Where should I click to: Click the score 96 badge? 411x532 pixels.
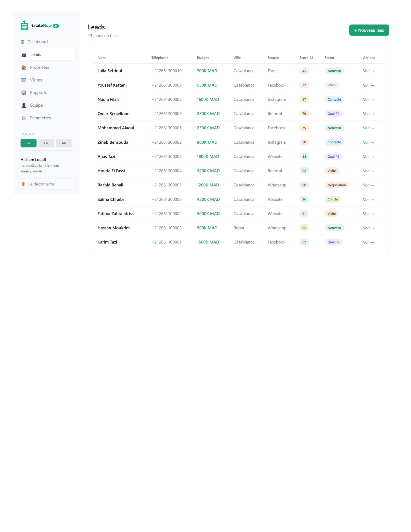pos(304,199)
